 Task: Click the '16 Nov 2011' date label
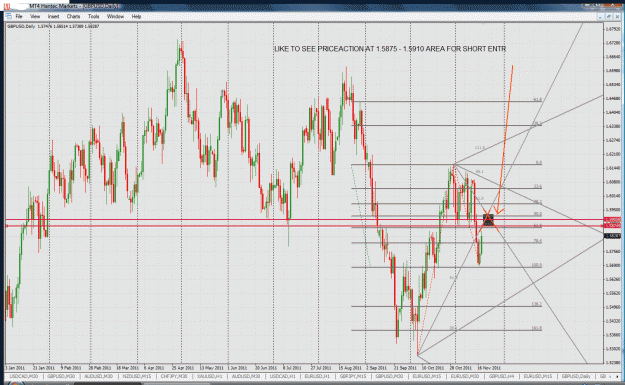click(489, 368)
